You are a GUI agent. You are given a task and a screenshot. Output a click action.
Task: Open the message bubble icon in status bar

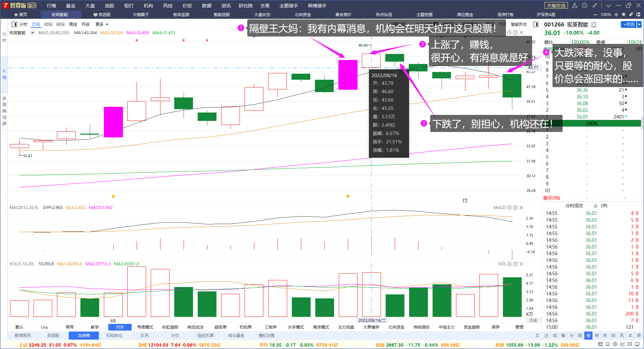point(630,344)
